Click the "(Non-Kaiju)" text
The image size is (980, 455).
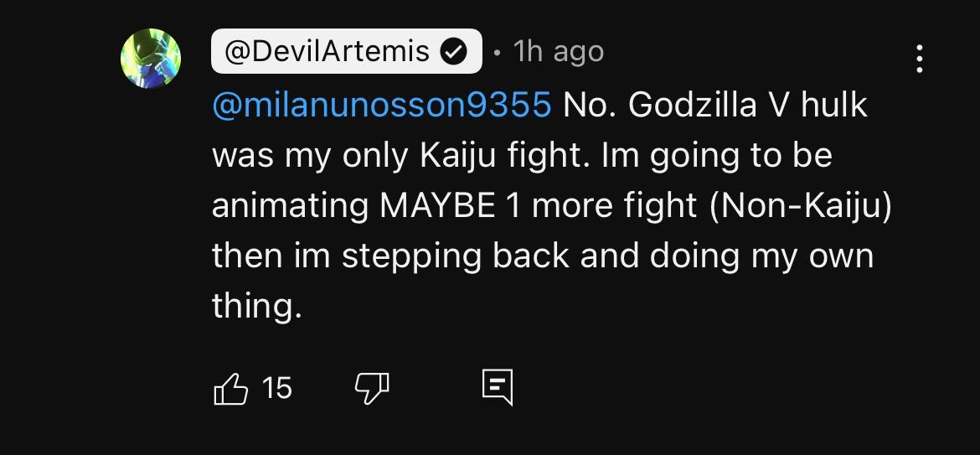(800, 205)
